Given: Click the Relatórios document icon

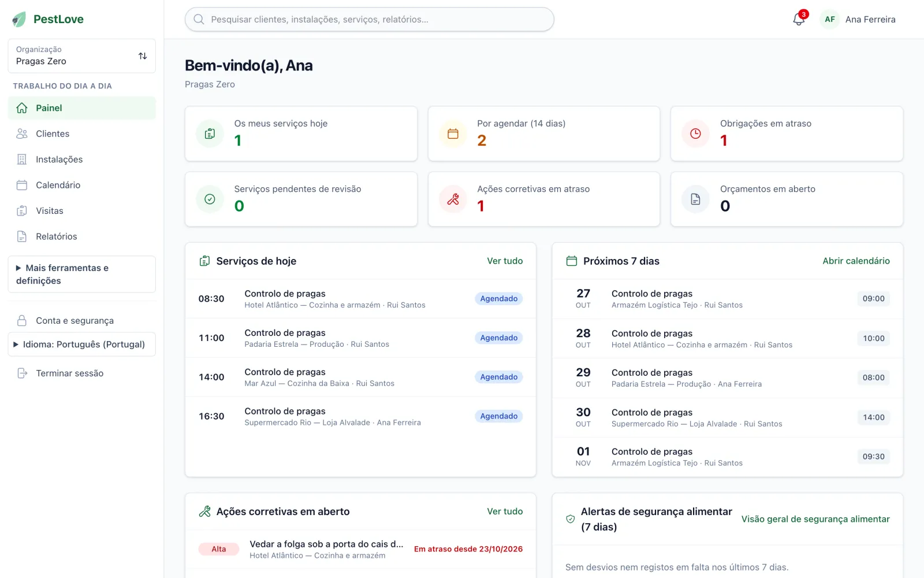Looking at the screenshot, I should (x=22, y=236).
